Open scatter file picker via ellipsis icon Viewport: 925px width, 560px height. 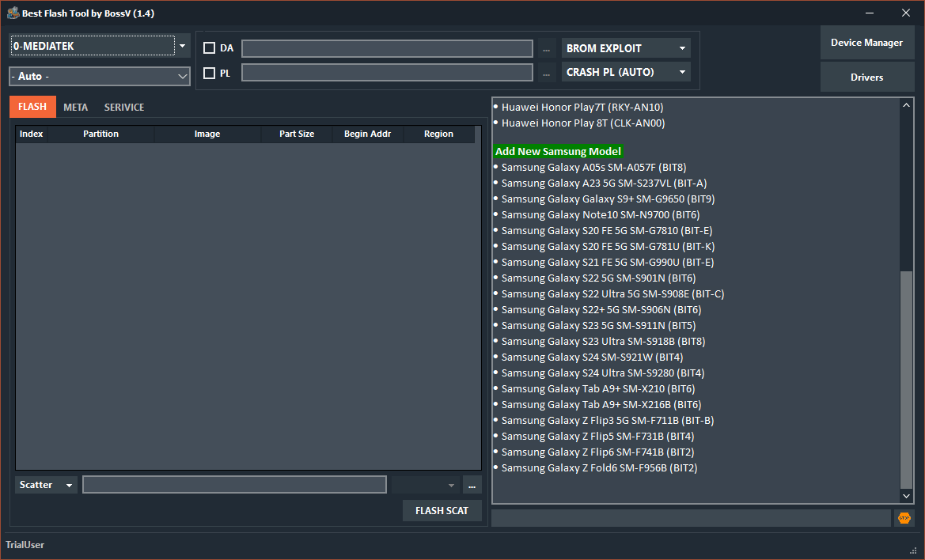(x=472, y=484)
